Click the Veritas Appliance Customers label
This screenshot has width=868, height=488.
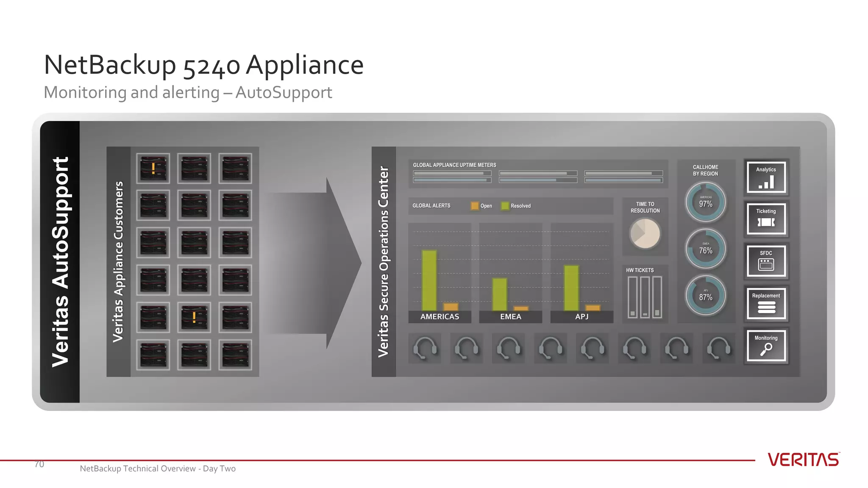(118, 261)
